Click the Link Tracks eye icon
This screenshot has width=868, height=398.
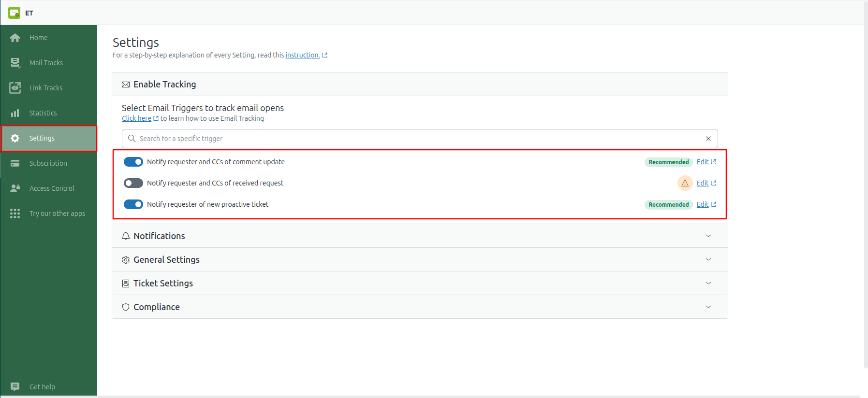pos(15,88)
